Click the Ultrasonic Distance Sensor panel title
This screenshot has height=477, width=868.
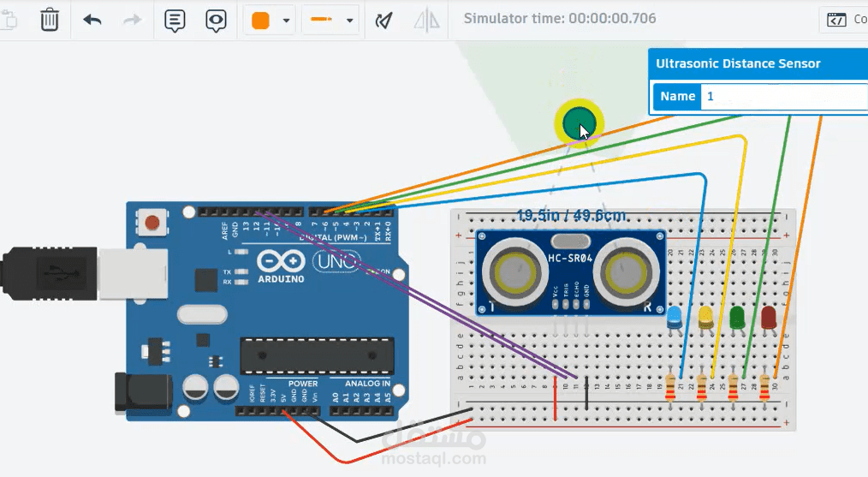738,63
